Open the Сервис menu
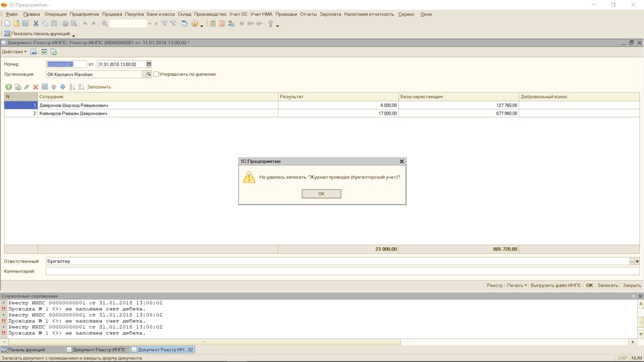Image resolution: width=644 pixels, height=362 pixels. point(406,14)
